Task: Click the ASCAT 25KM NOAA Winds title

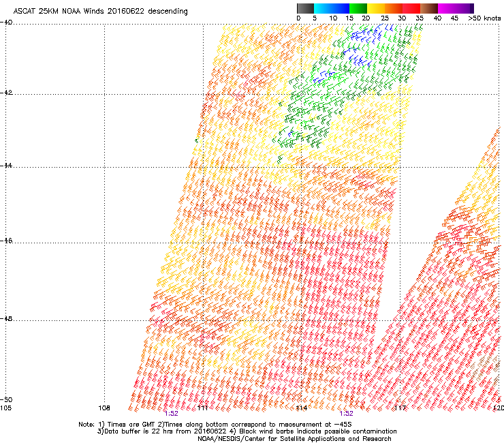Action: [x=100, y=12]
